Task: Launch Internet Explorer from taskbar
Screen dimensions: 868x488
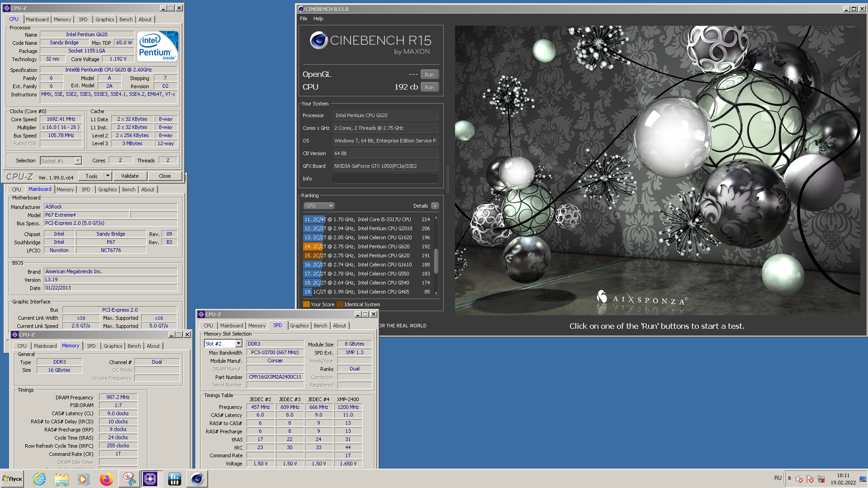Action: point(39,479)
